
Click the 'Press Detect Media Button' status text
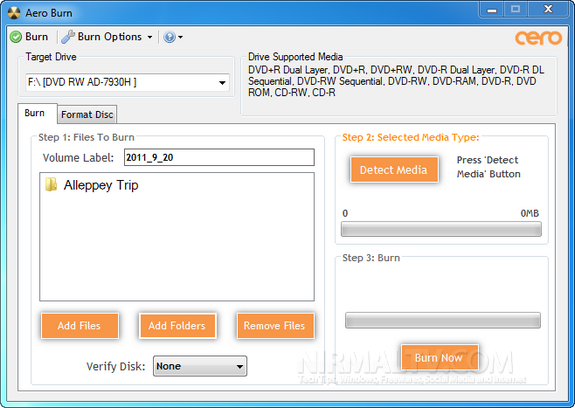pos(488,167)
